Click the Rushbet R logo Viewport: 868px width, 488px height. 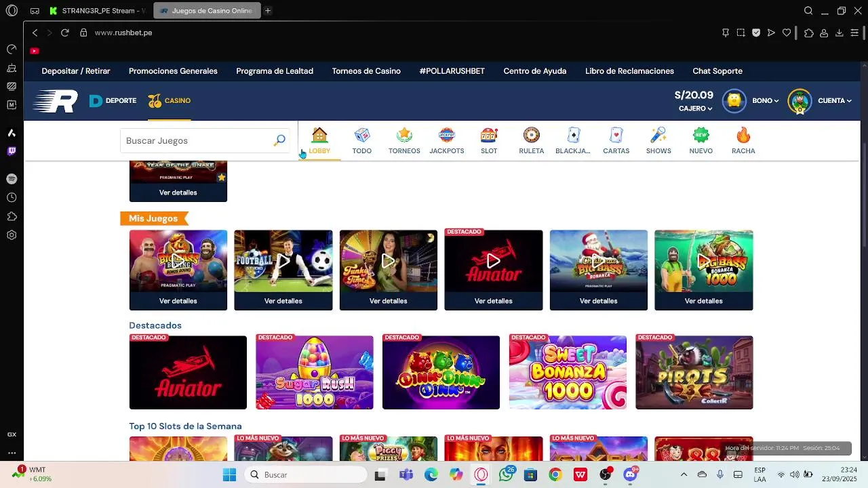coord(56,101)
